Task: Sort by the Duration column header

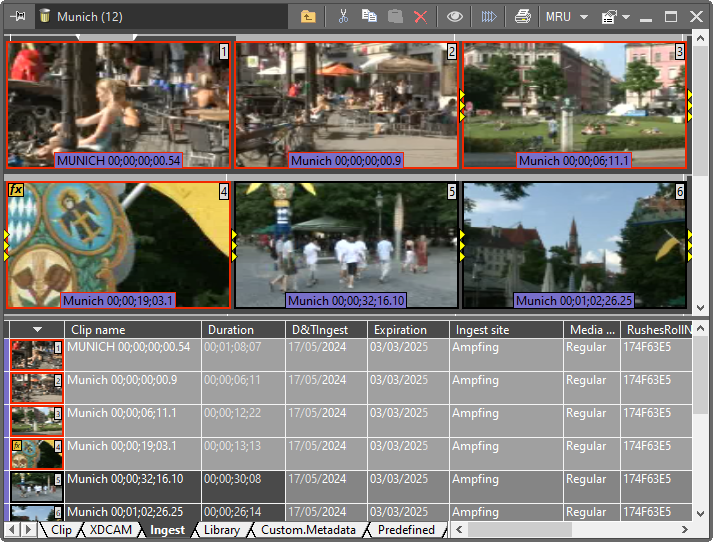Action: pyautogui.click(x=231, y=329)
